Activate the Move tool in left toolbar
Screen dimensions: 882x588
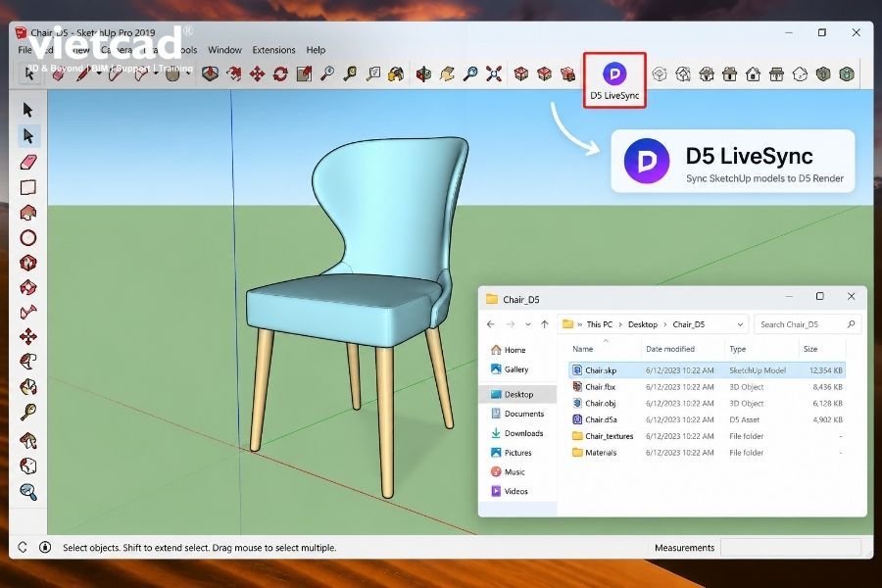[28, 336]
